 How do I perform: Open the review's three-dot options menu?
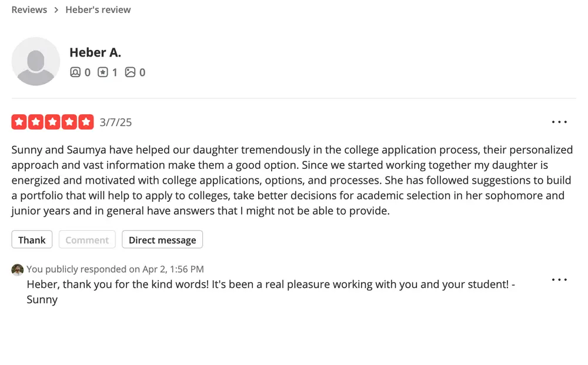559,122
